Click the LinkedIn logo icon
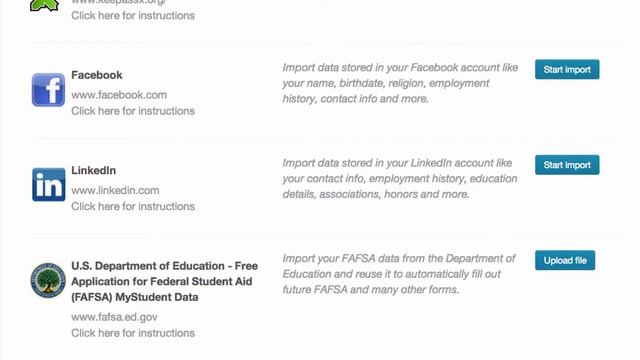Screen dimensions: 640x360 point(49,184)
